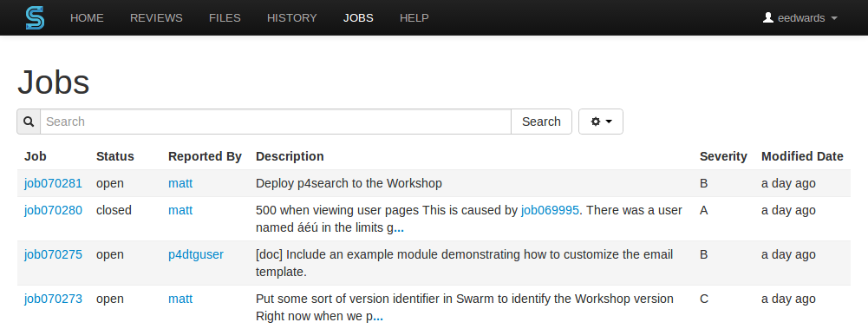
Task: Click the 'open' status of job070281
Action: (x=110, y=183)
